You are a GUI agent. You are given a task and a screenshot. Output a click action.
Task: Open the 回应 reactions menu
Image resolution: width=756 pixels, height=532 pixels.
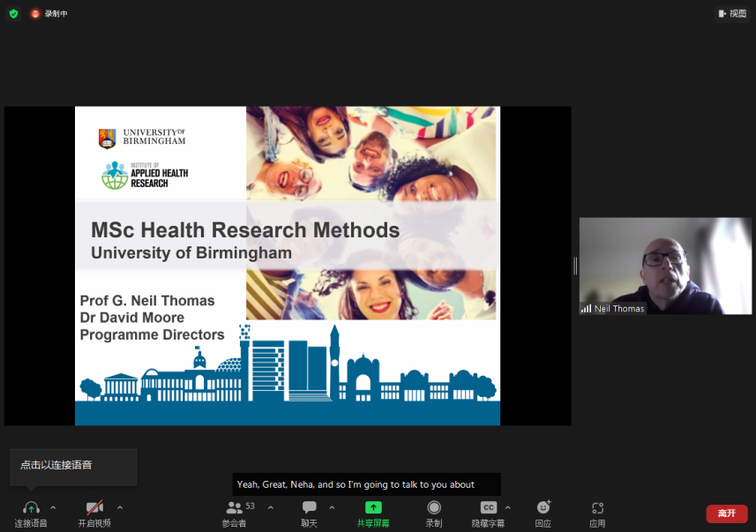543,513
